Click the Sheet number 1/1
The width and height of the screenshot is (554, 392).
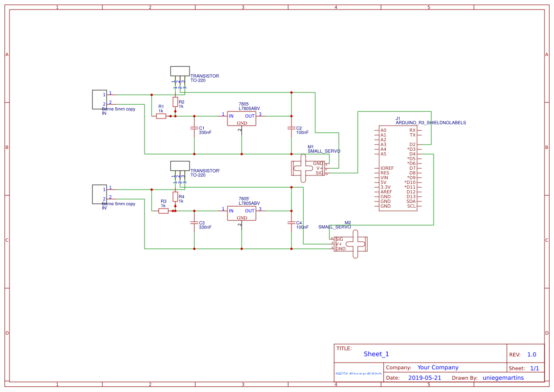(x=535, y=368)
